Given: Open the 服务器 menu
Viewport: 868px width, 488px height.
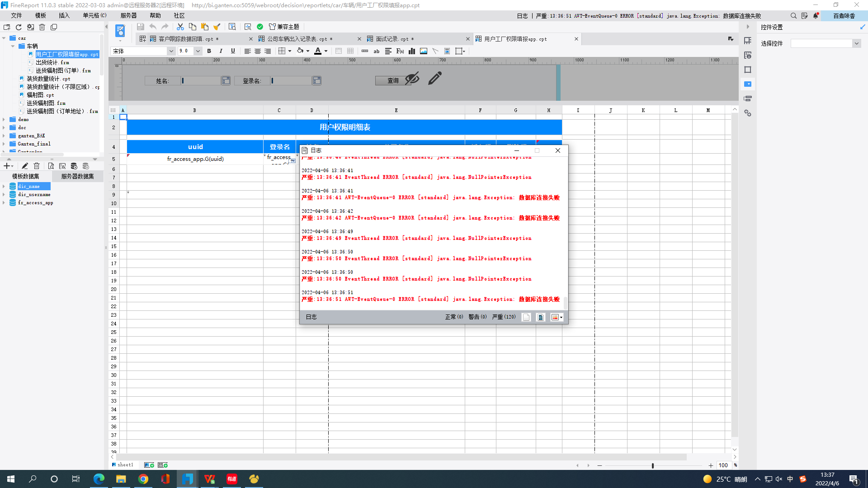Looking at the screenshot, I should pyautogui.click(x=128, y=15).
